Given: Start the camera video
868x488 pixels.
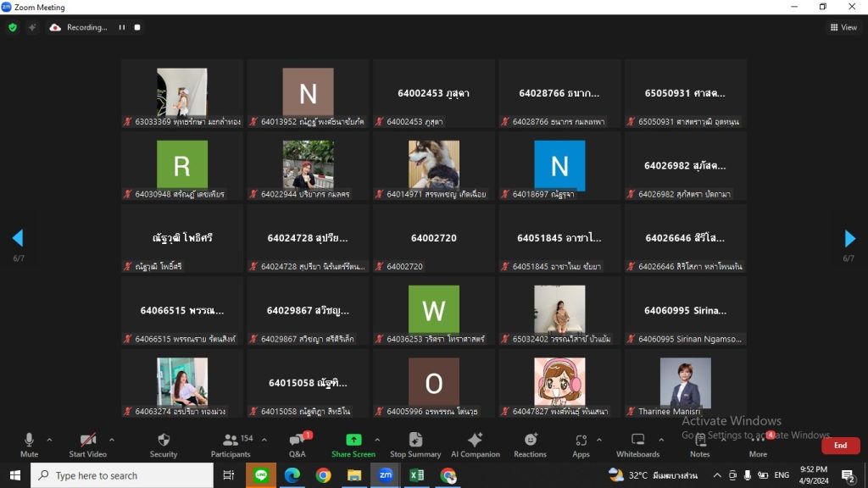Looking at the screenshot, I should coord(87,445).
